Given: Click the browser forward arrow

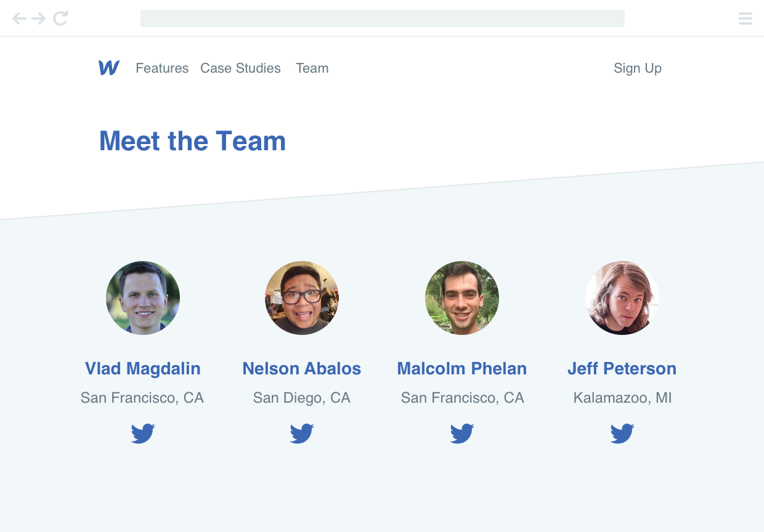Looking at the screenshot, I should pyautogui.click(x=39, y=18).
